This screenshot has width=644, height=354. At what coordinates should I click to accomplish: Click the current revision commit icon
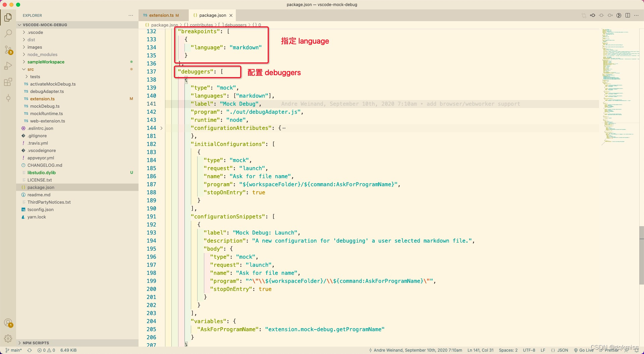coord(601,15)
